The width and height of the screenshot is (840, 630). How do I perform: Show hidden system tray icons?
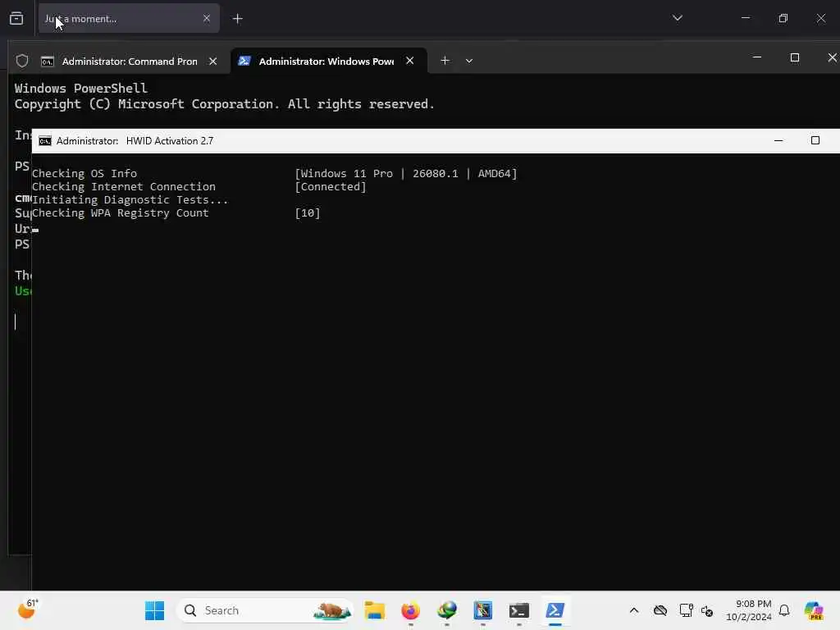pos(634,610)
